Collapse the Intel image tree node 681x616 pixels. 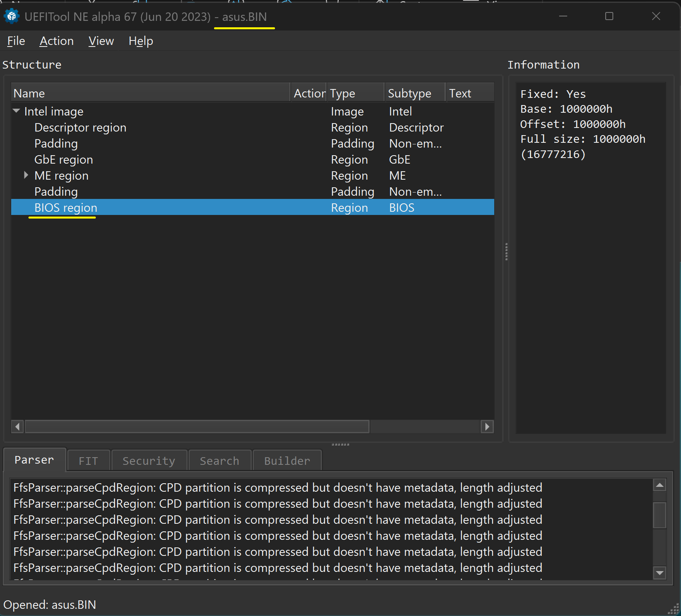(x=16, y=111)
